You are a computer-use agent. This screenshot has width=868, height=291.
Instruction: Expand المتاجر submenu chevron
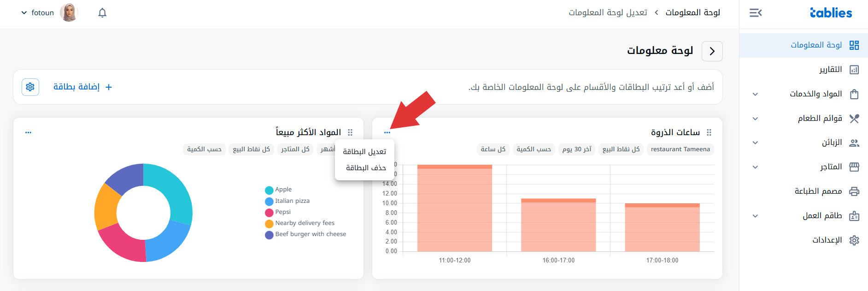click(x=755, y=167)
